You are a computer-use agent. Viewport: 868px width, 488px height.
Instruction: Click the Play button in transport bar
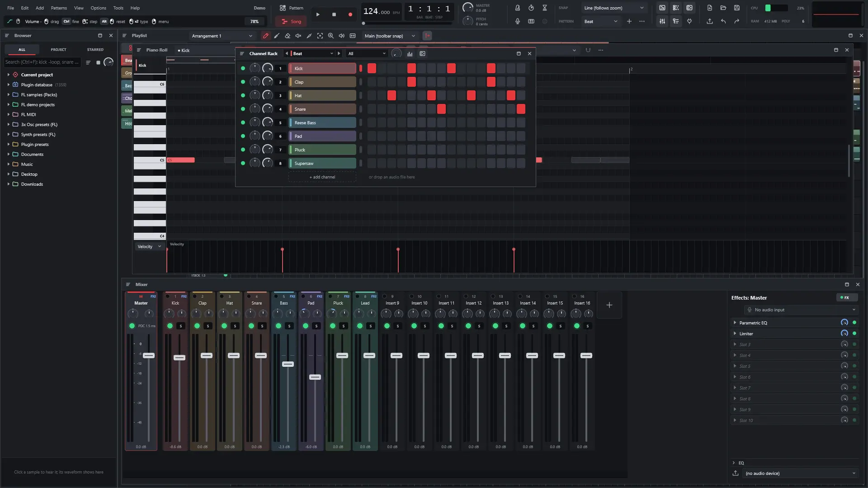318,14
